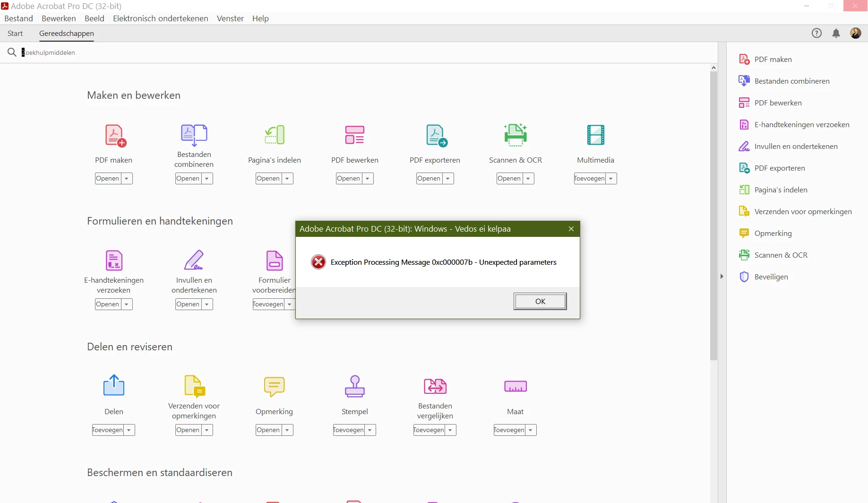The width and height of the screenshot is (868, 503).
Task: Open dropdown arrow for Pagina's indelen
Action: point(287,179)
